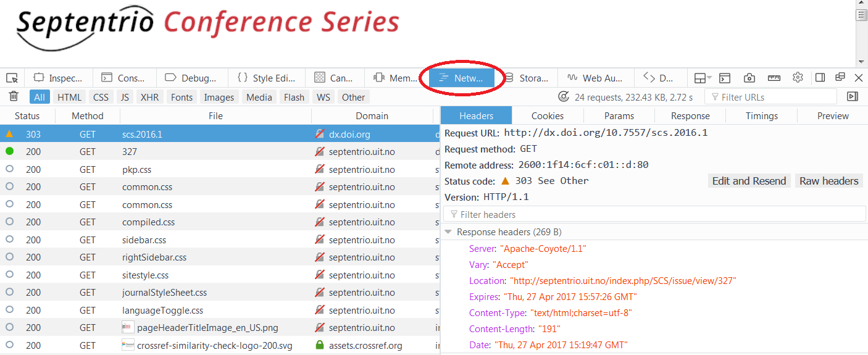Open the performance analysis stopwatch icon

point(563,97)
